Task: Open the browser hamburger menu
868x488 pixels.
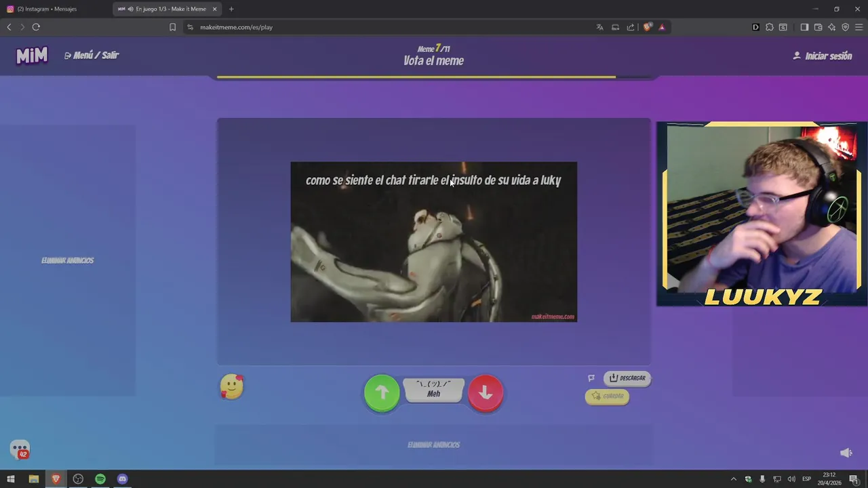Action: [859, 27]
